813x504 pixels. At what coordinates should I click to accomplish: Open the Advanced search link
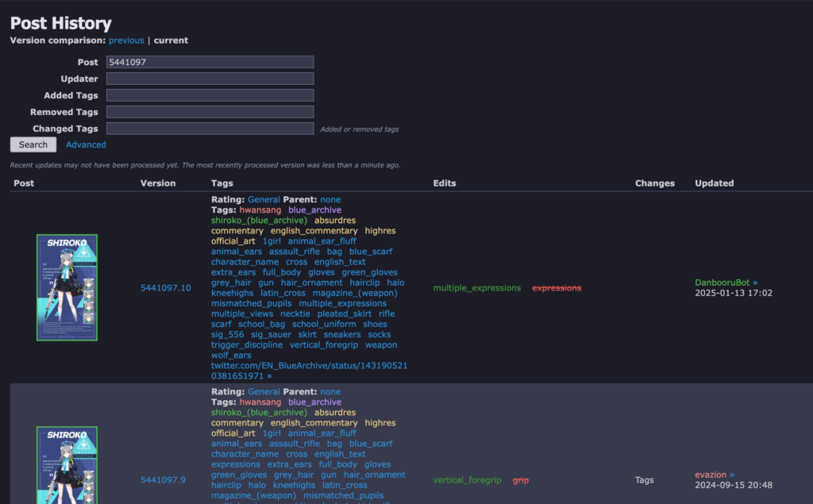click(86, 144)
